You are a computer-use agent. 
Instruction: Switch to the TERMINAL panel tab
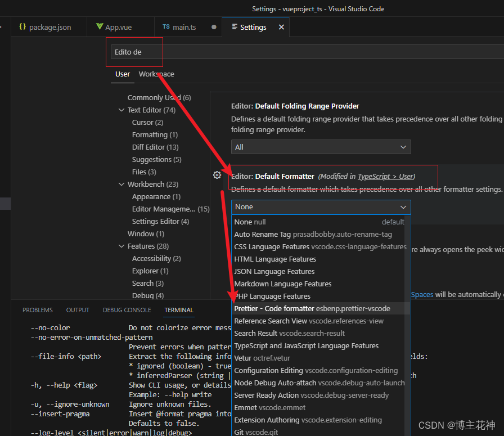coord(179,310)
